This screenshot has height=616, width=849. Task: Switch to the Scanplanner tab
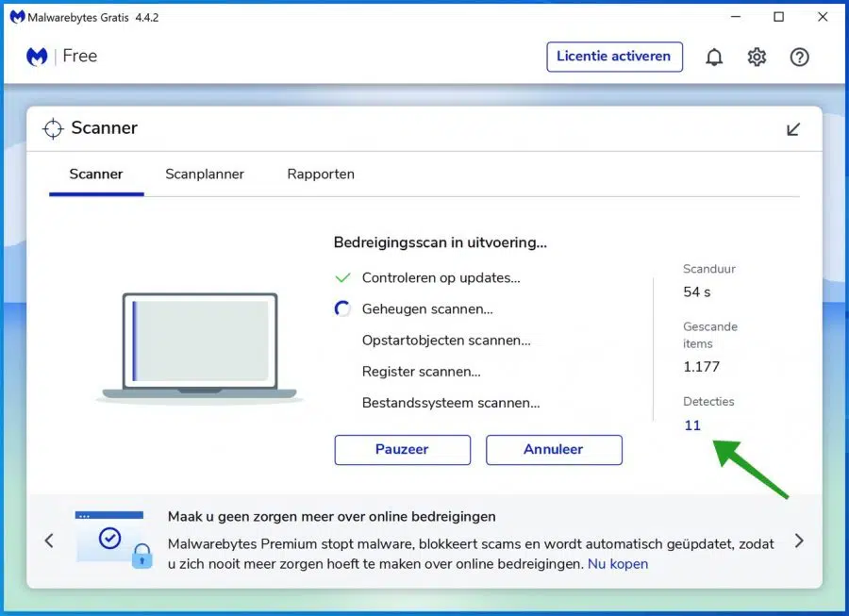point(205,175)
